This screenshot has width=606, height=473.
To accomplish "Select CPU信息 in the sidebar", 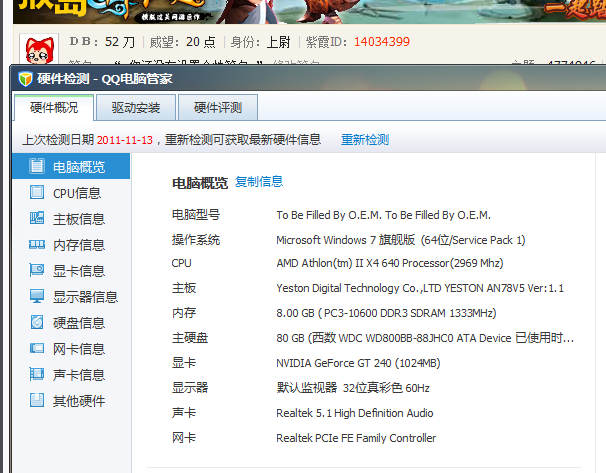I will tap(71, 192).
